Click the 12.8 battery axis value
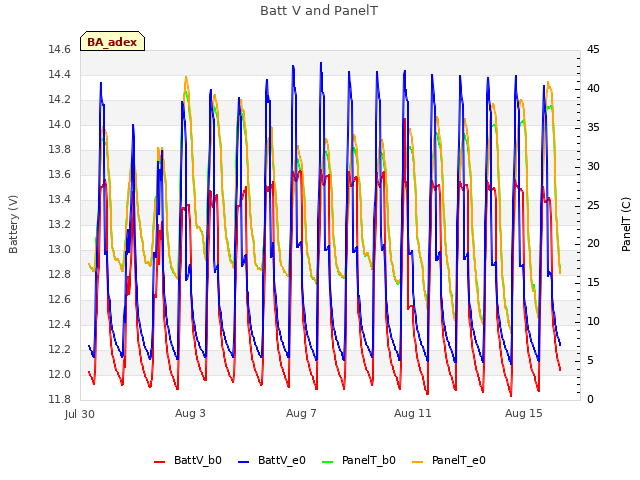The height and width of the screenshot is (480, 640). point(60,275)
